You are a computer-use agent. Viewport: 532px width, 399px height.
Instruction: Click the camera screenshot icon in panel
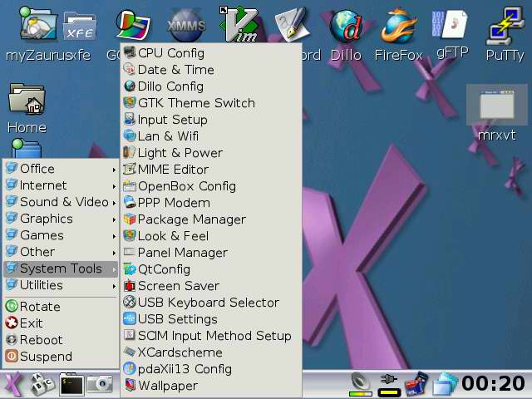tap(100, 383)
